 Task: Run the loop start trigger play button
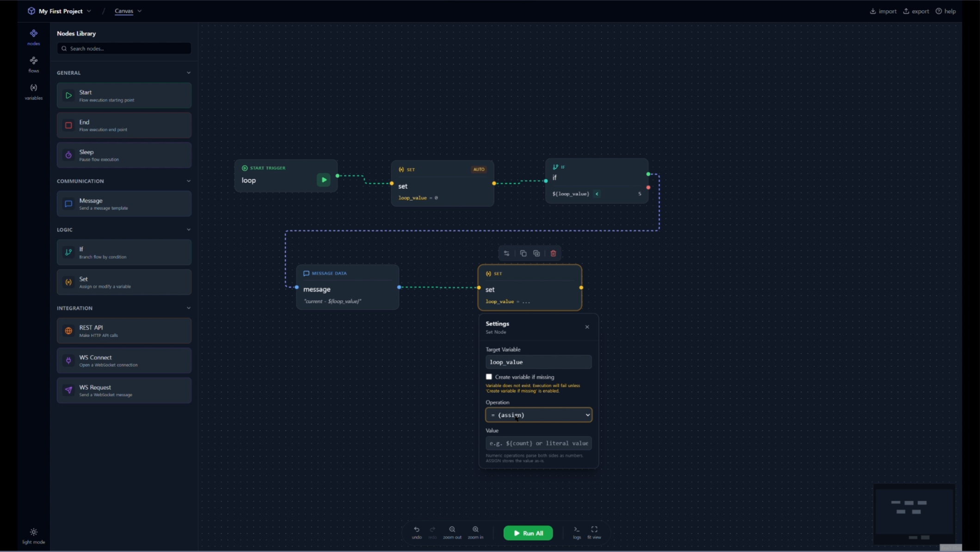(324, 180)
